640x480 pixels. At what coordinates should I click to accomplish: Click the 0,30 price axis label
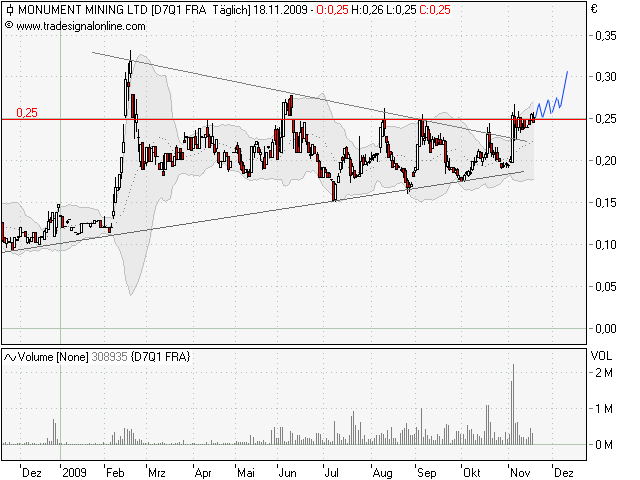click(x=606, y=77)
